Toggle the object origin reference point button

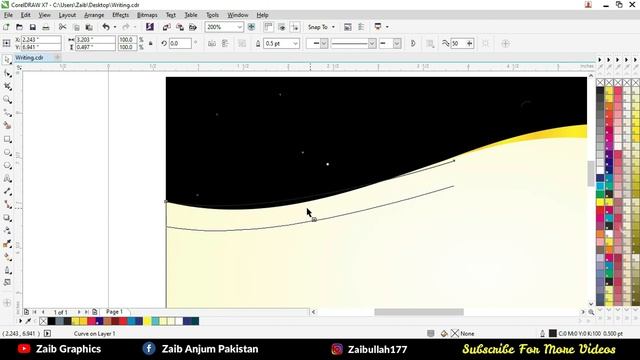pos(6,43)
